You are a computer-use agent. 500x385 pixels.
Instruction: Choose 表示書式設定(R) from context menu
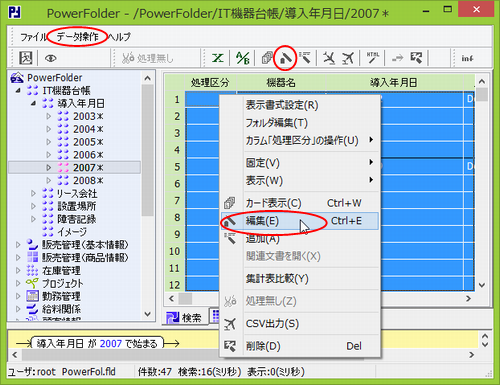(x=300, y=105)
